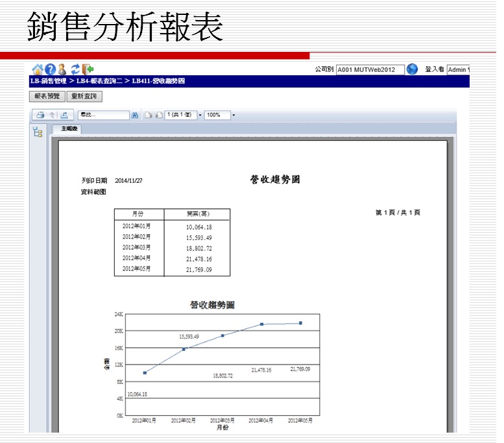Click the chart title 營收趨勢圖 above the graph
The height and width of the screenshot is (443, 504).
tap(213, 305)
